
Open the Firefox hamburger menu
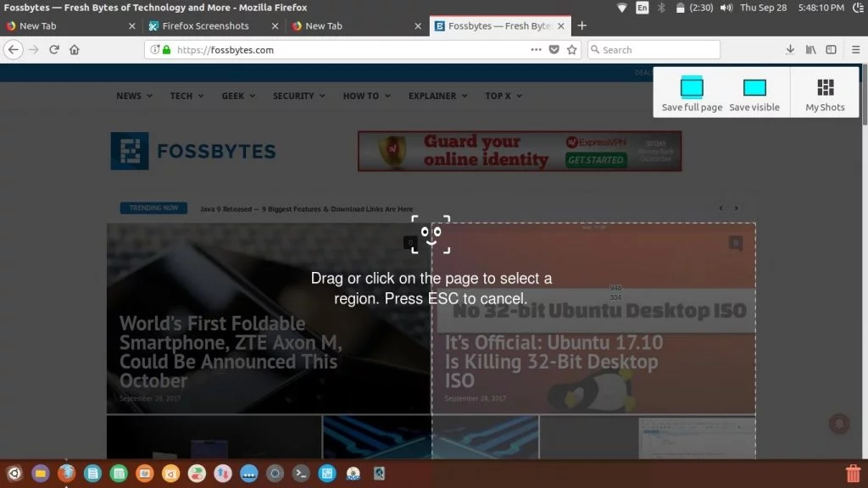click(855, 49)
